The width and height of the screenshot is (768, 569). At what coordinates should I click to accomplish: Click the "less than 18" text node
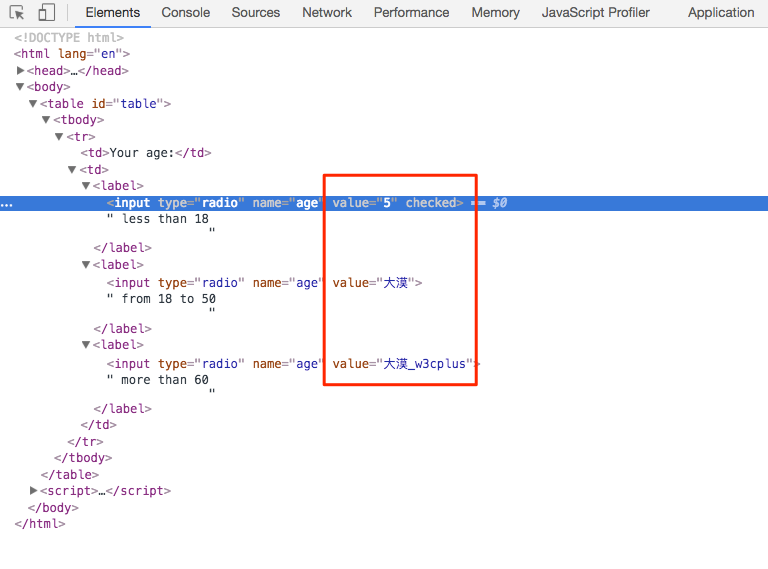click(x=166, y=219)
